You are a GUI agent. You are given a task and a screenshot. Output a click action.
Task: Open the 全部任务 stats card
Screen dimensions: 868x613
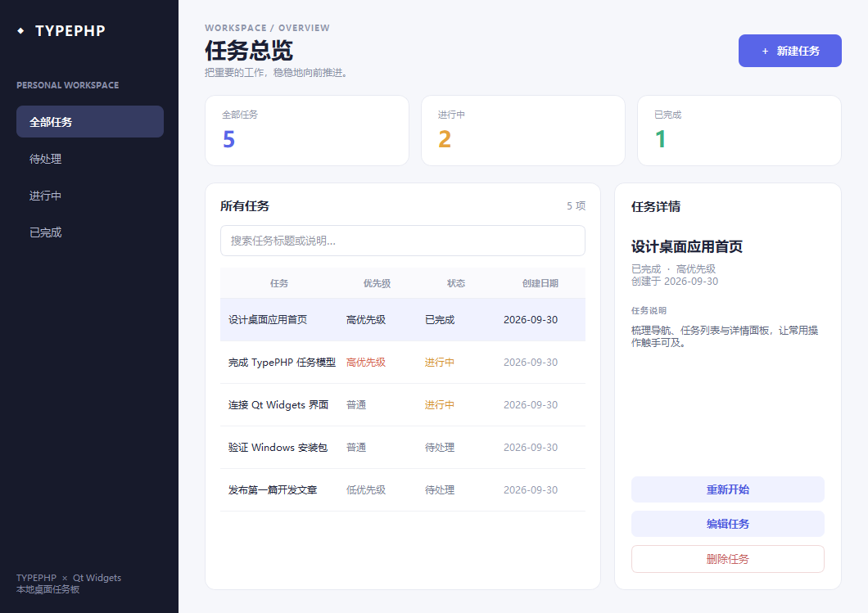307,131
